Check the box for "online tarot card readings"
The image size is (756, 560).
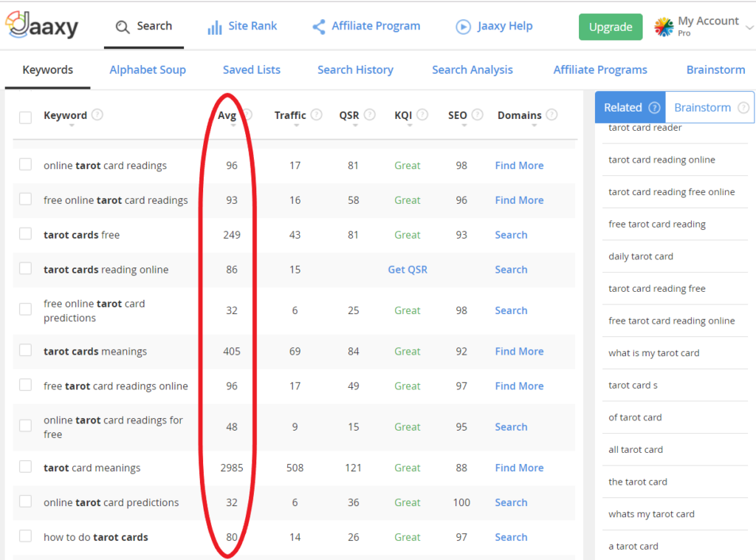point(26,165)
